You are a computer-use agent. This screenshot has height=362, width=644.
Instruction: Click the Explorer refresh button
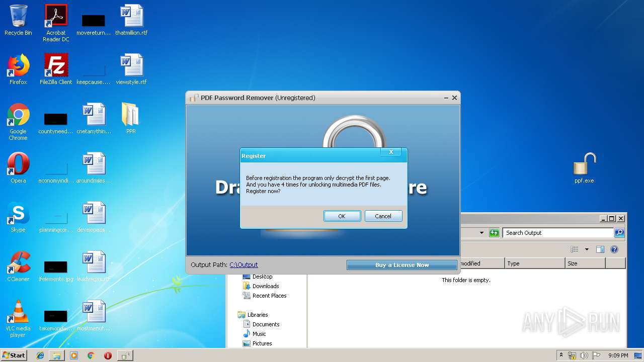pyautogui.click(x=494, y=233)
